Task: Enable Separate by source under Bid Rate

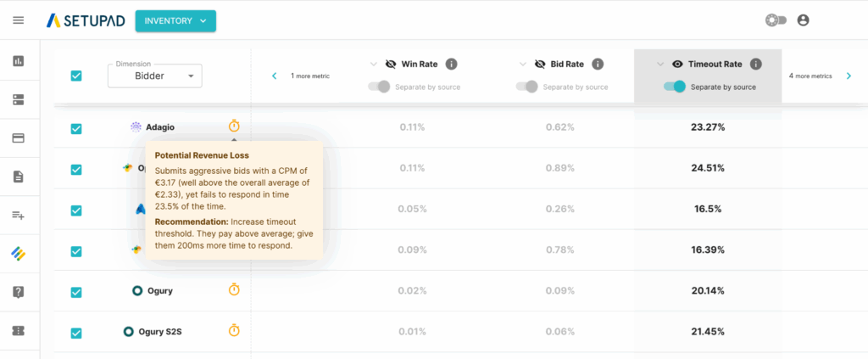Action: (x=527, y=87)
